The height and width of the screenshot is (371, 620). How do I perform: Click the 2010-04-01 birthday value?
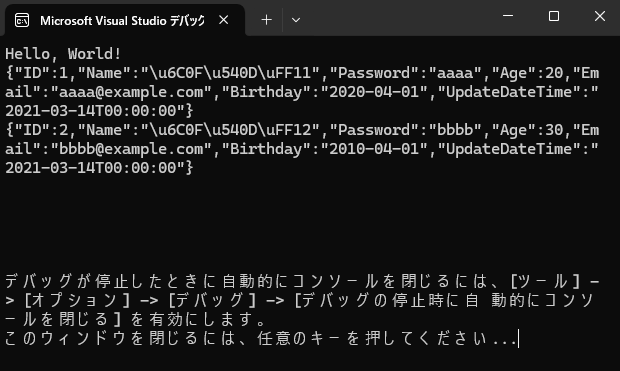[374, 149]
